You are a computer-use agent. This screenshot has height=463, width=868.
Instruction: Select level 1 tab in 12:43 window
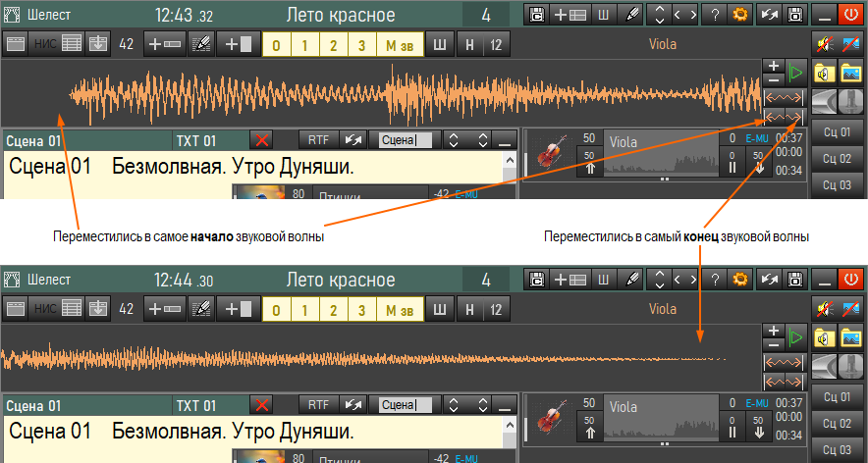tap(304, 45)
